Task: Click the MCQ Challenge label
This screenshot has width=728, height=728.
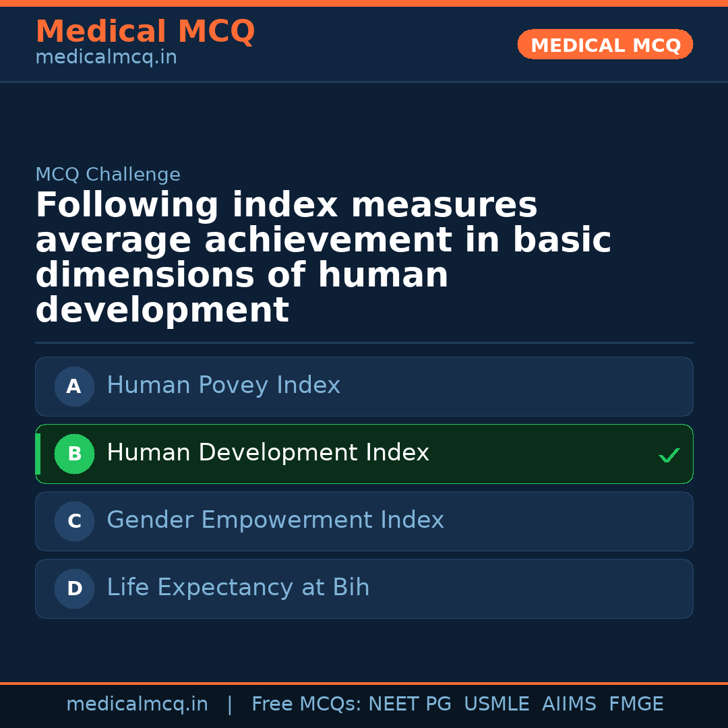Action: [x=108, y=175]
